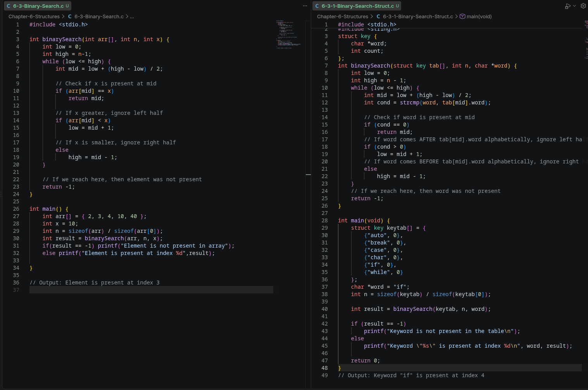
Task: Click main(void) symbol breadcrumb
Action: [479, 17]
